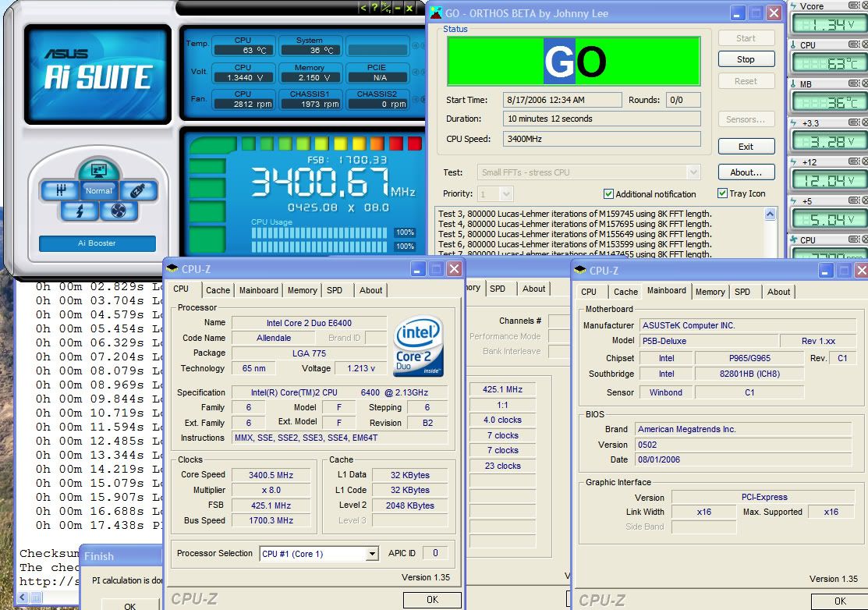Open the settings icon on the CPU 63°C sensor panel

pos(854,44)
